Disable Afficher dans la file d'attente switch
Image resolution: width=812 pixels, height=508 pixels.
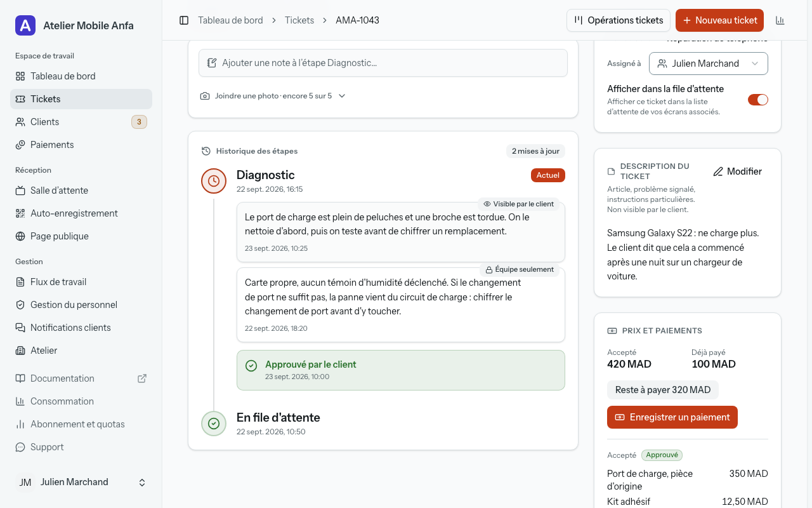pyautogui.click(x=758, y=100)
